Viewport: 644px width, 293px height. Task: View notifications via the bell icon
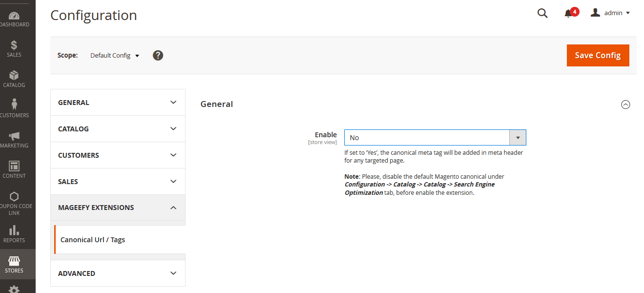[569, 13]
